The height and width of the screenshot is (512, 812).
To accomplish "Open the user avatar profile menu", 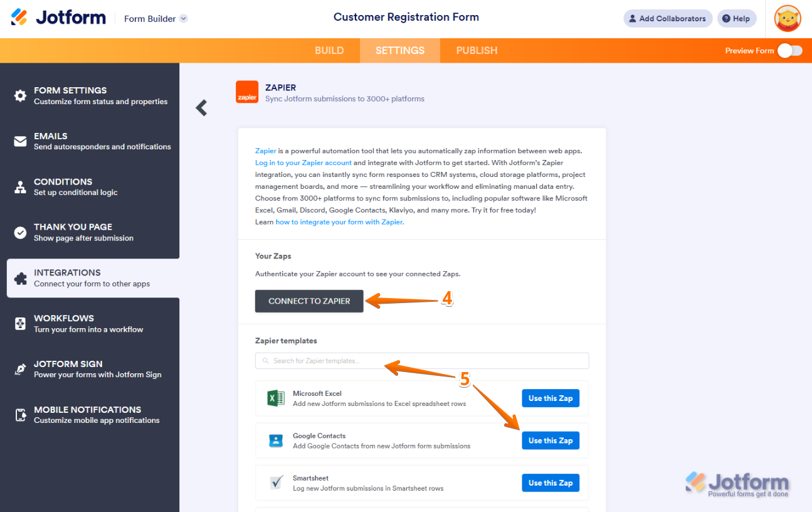I will coord(788,19).
